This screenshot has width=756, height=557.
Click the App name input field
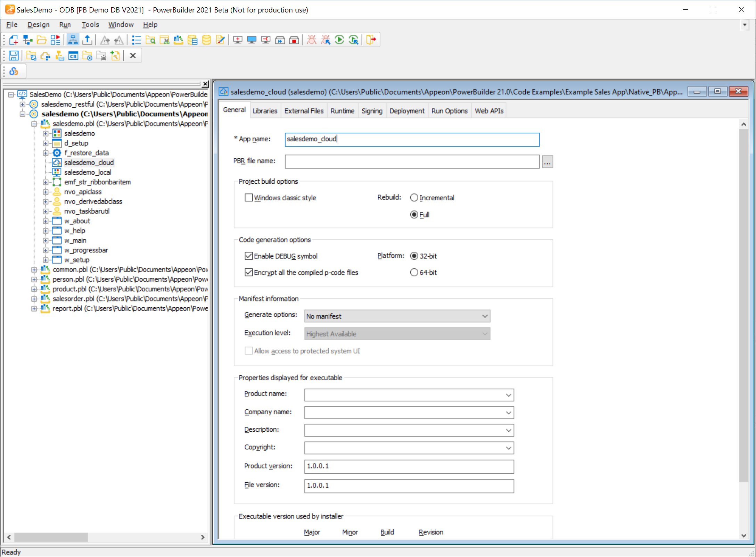pyautogui.click(x=412, y=139)
